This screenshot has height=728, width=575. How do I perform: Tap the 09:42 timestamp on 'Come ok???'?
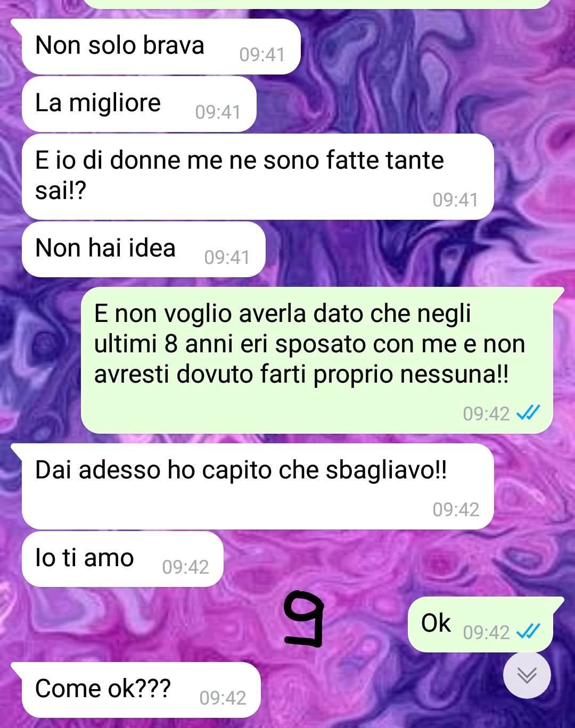pyautogui.click(x=223, y=698)
